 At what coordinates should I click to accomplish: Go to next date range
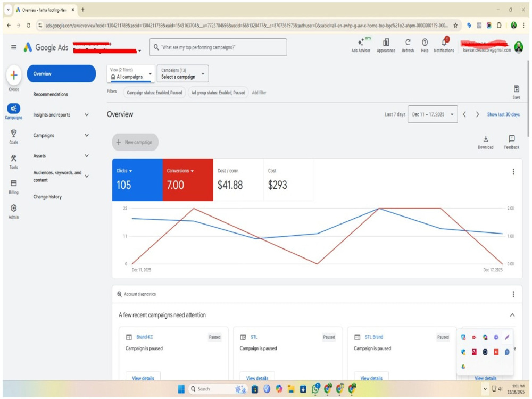477,114
